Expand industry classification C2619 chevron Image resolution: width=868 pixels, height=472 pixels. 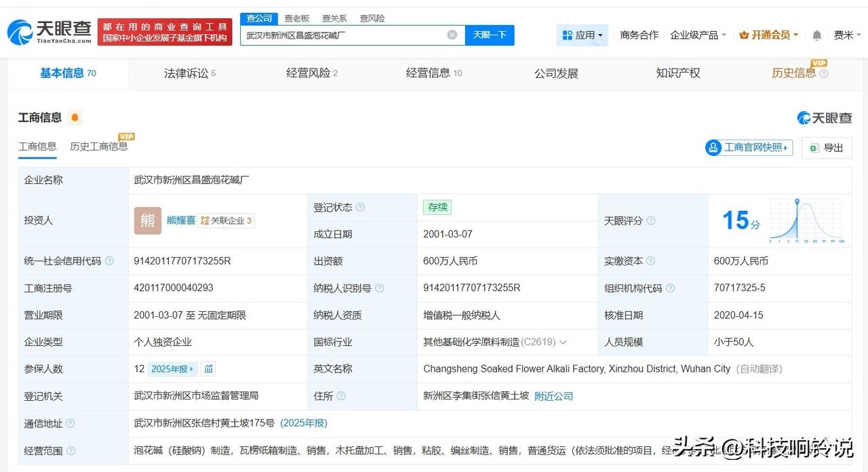tap(564, 342)
